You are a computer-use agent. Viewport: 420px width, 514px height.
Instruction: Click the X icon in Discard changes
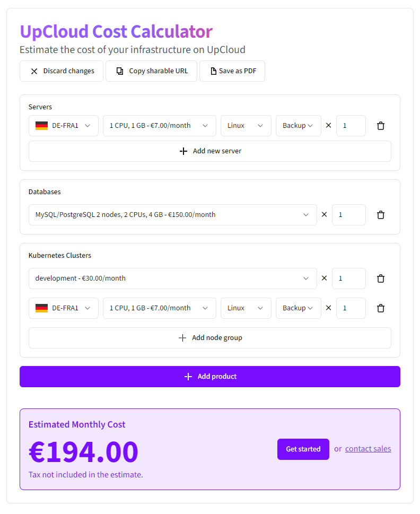[34, 71]
